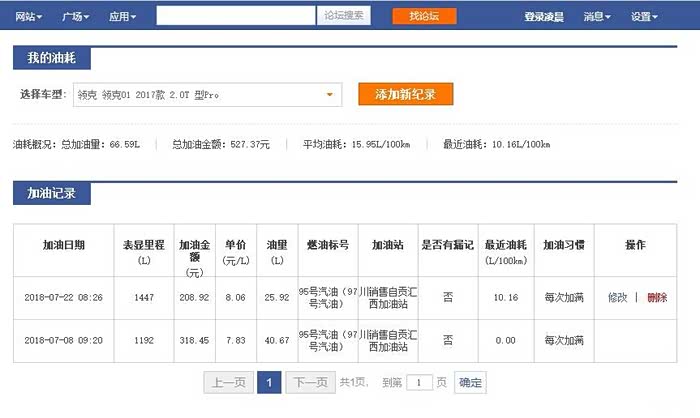Screen dimensions: 700x418
Task: Select the 我的油耗 section tab
Action: [x=49, y=58]
